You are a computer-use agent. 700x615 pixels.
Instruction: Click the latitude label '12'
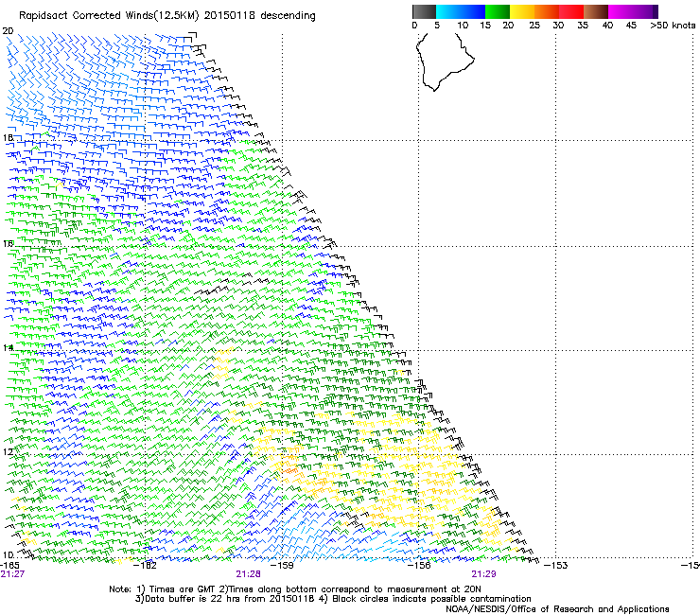[8, 451]
